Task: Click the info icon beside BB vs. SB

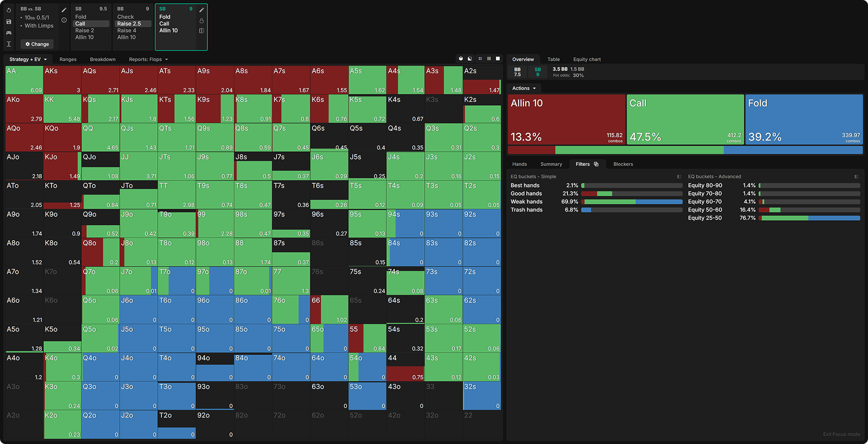Action: (x=64, y=20)
